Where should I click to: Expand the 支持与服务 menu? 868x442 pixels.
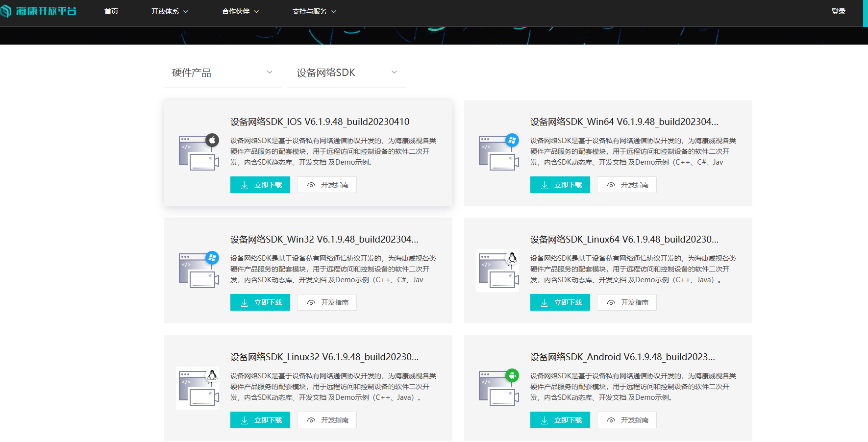tap(314, 11)
